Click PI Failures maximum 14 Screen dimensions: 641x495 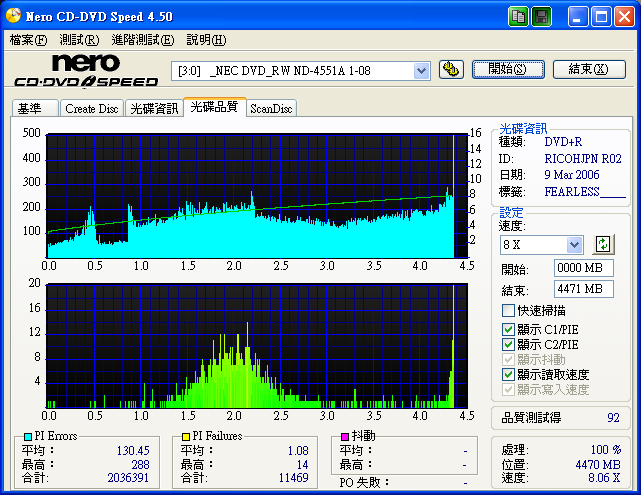pyautogui.click(x=303, y=465)
